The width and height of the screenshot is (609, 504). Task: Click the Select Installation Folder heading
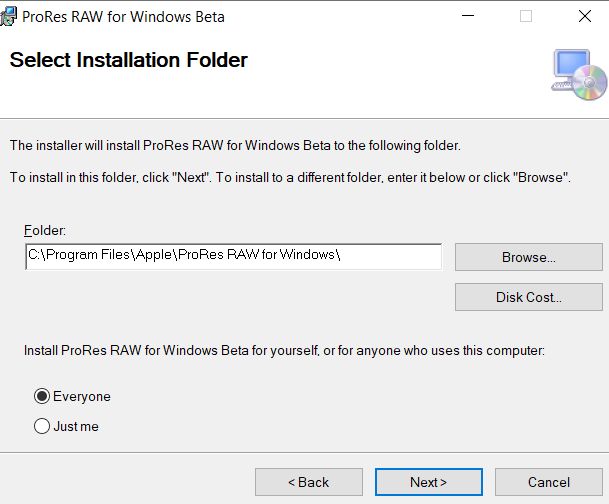(129, 60)
